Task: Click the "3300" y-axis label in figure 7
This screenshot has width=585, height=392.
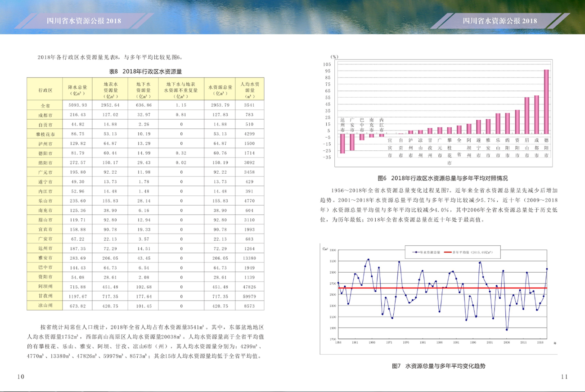Action: coord(333,250)
